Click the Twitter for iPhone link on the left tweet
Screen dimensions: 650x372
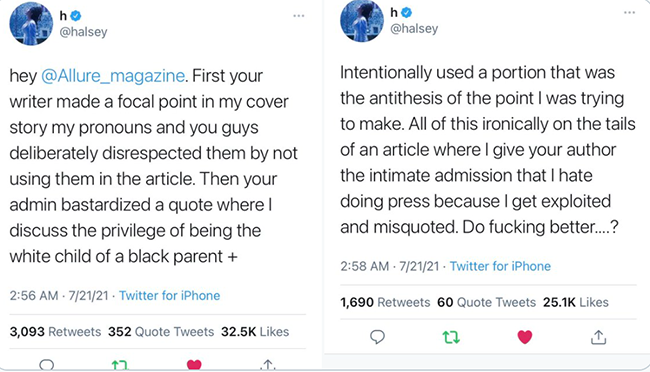[x=170, y=296]
